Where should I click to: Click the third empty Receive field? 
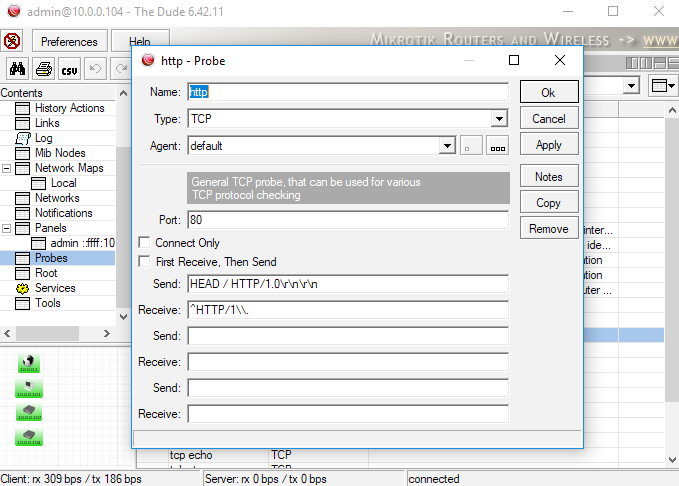(348, 414)
